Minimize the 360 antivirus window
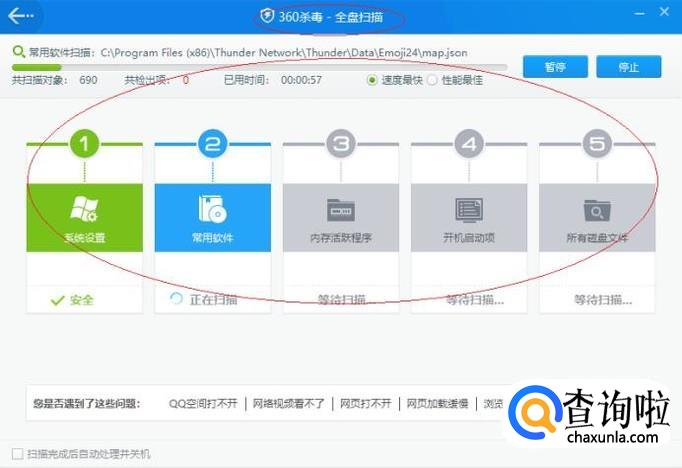682x468 pixels. [639, 13]
